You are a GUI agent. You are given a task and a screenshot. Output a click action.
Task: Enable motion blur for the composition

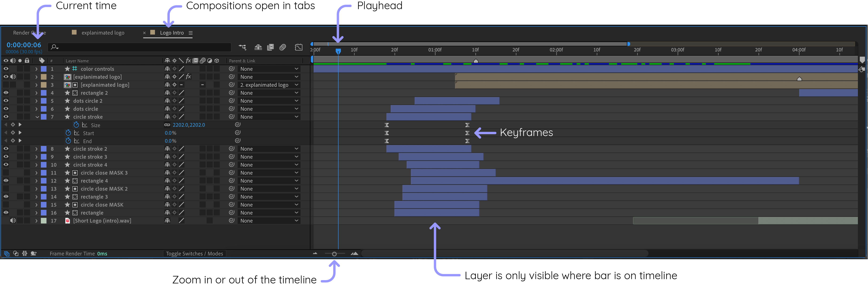tap(282, 47)
